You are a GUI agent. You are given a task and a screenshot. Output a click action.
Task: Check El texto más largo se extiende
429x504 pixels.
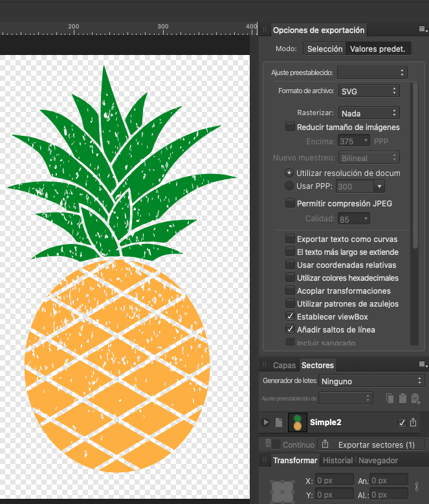pyautogui.click(x=290, y=252)
